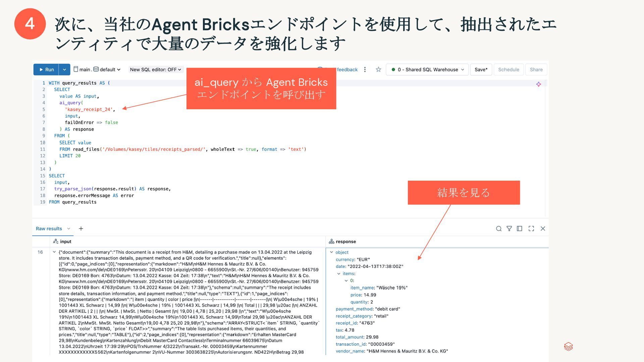The width and height of the screenshot is (644, 362).
Task: Select the Raw results tab
Action: 49,229
